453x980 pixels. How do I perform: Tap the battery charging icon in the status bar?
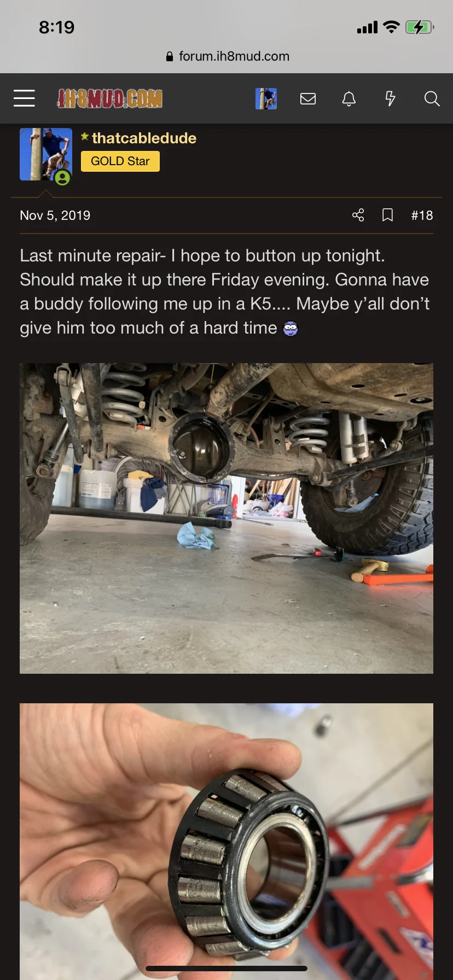coord(420,27)
